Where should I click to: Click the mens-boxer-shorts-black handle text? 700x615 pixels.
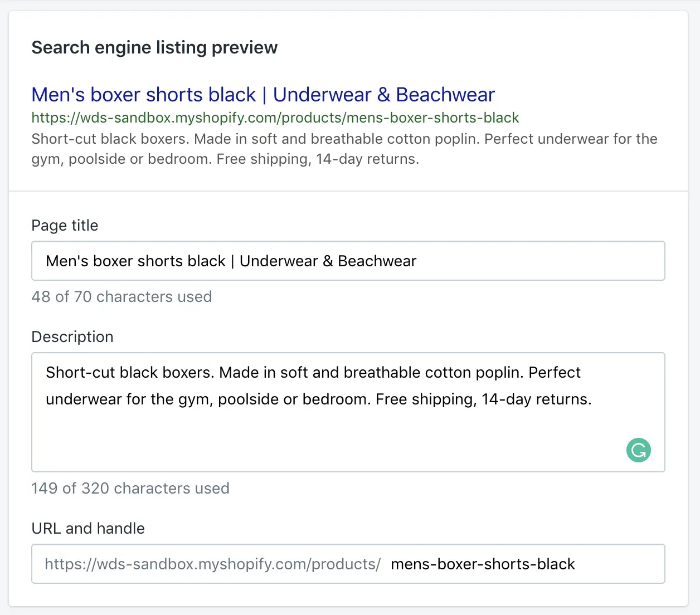tap(482, 564)
